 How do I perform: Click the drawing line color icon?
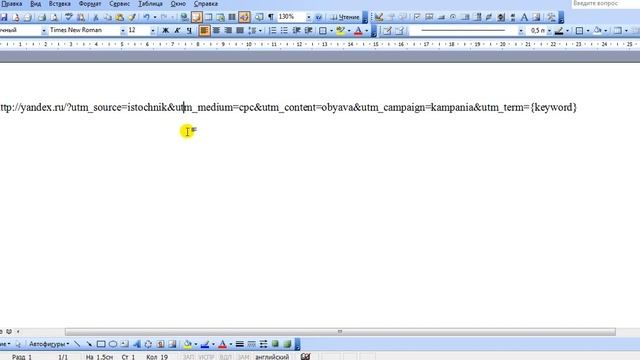coord(205,344)
